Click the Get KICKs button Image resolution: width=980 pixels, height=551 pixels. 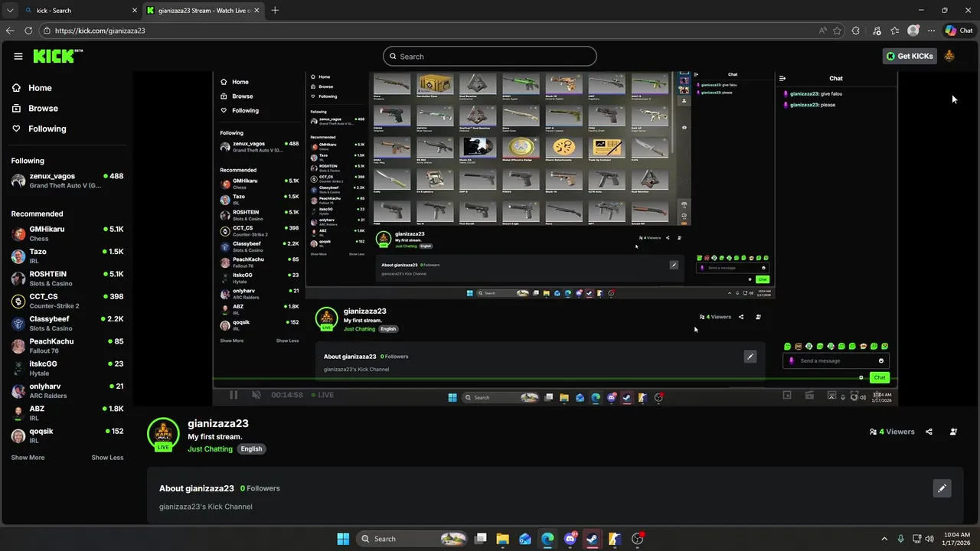pyautogui.click(x=910, y=56)
